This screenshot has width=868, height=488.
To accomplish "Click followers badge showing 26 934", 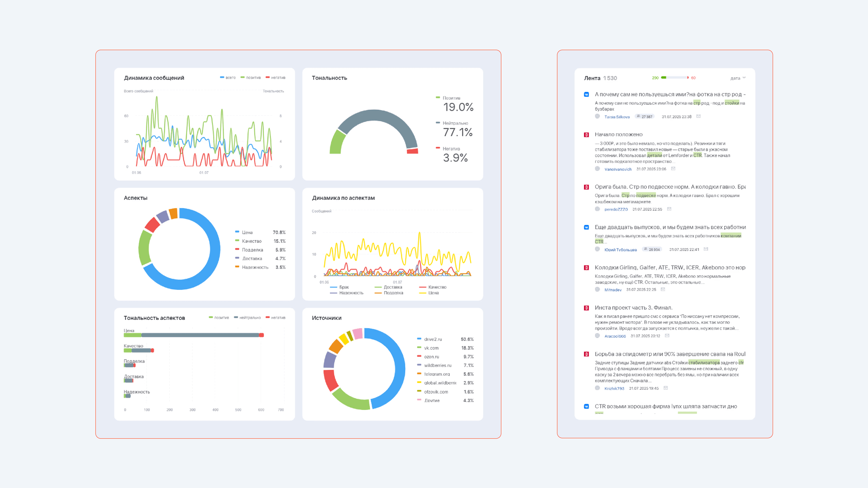I will [652, 250].
